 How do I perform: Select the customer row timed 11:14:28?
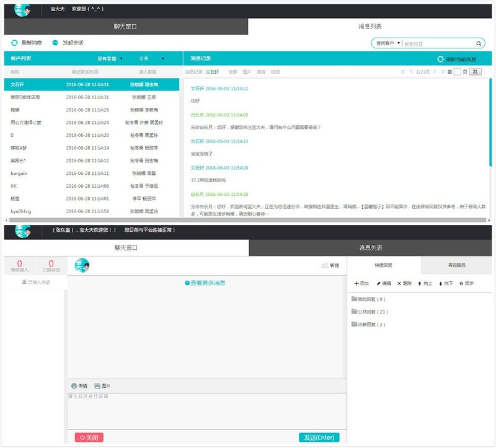click(x=91, y=110)
